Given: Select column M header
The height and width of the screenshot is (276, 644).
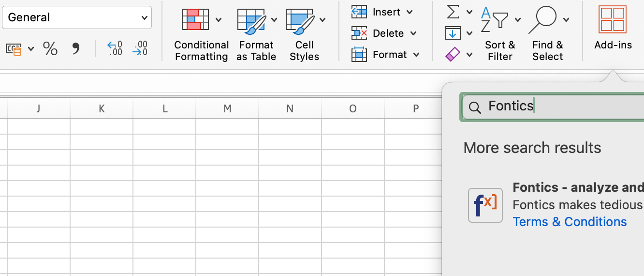Looking at the screenshot, I should [x=227, y=109].
